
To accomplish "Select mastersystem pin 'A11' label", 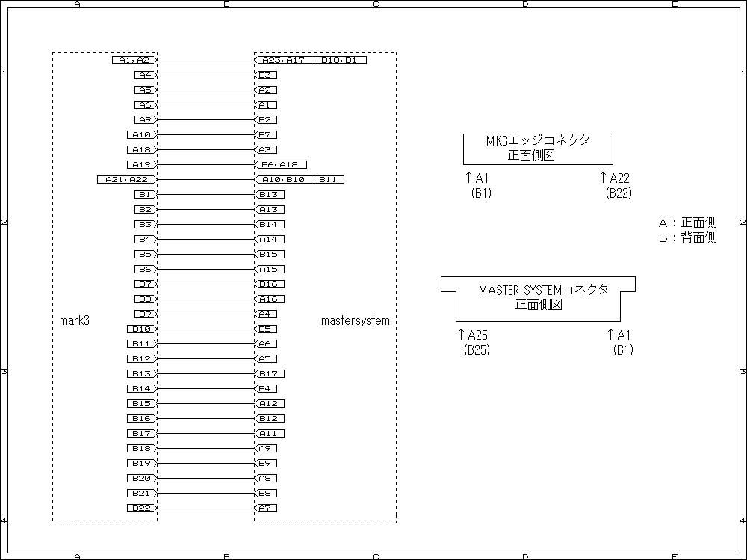I will click(269, 433).
